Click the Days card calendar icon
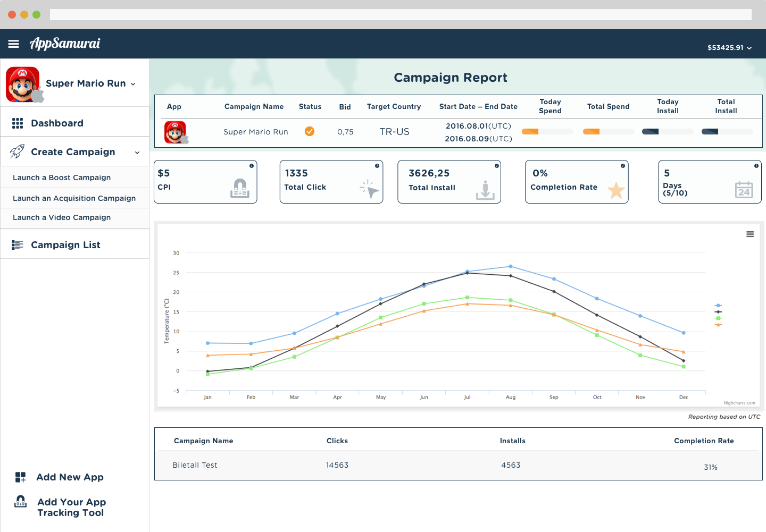This screenshot has width=766, height=532. point(744,190)
